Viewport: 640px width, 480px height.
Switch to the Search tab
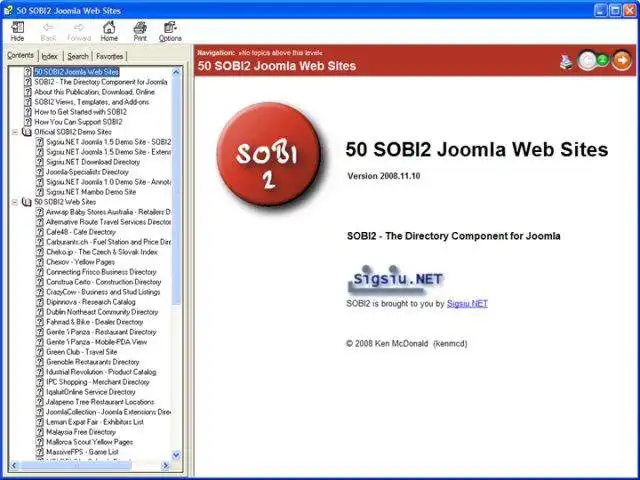click(78, 56)
